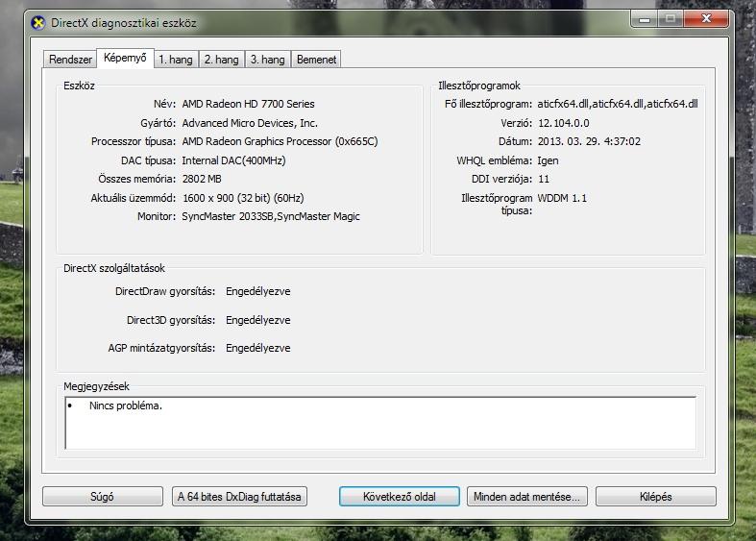
Task: Click Minden adat mentése button
Action: tap(527, 496)
